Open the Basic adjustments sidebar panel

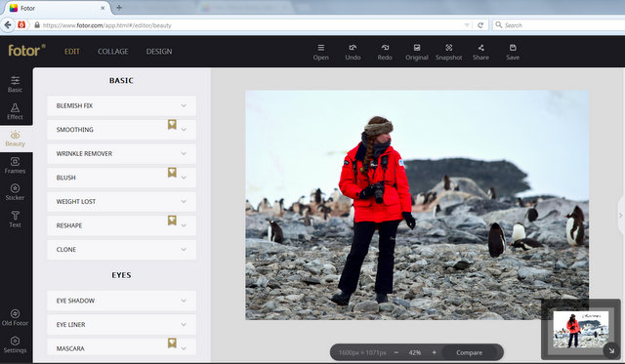15,84
